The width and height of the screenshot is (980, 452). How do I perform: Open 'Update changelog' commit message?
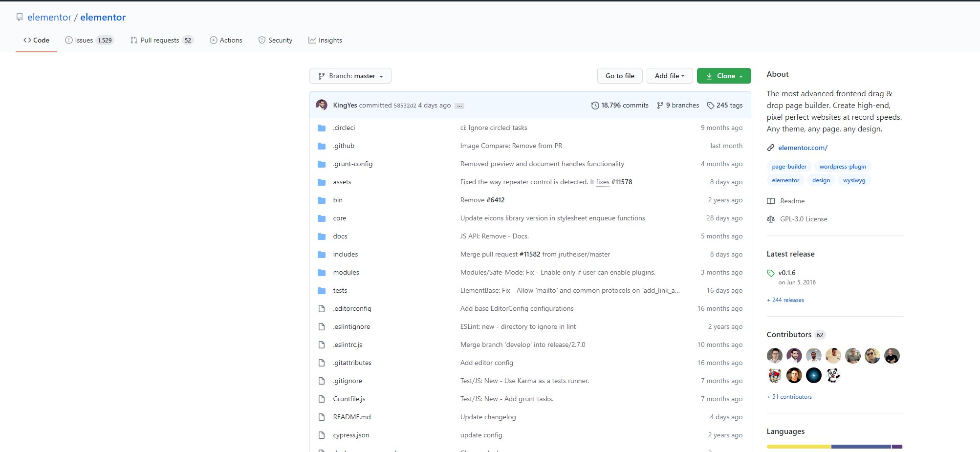488,417
